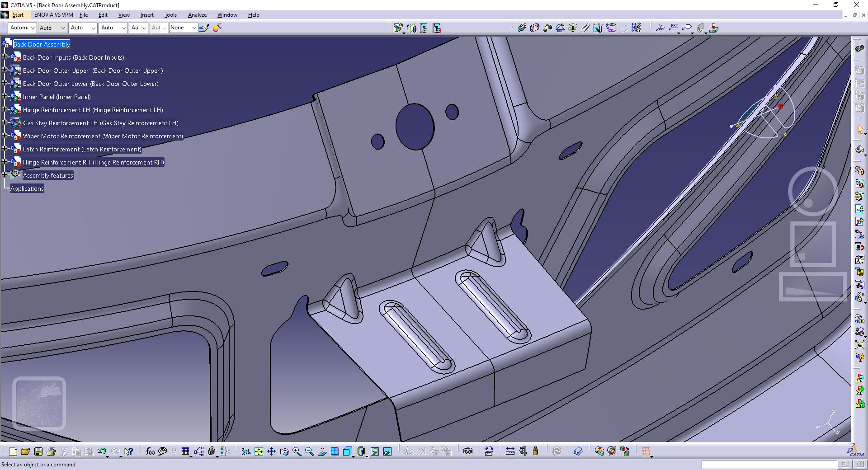Expand the Inner Panel tree node
Viewport: 868px width, 470px height.
click(x=5, y=96)
